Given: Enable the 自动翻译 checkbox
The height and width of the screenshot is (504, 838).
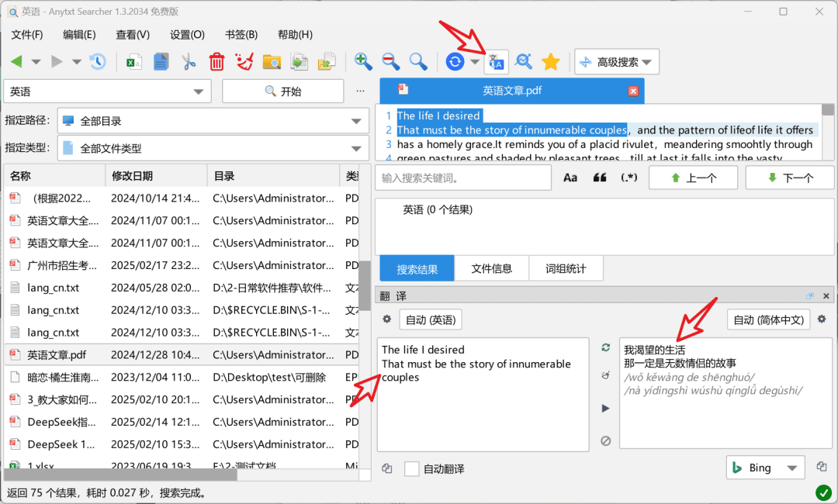Looking at the screenshot, I should click(x=411, y=469).
